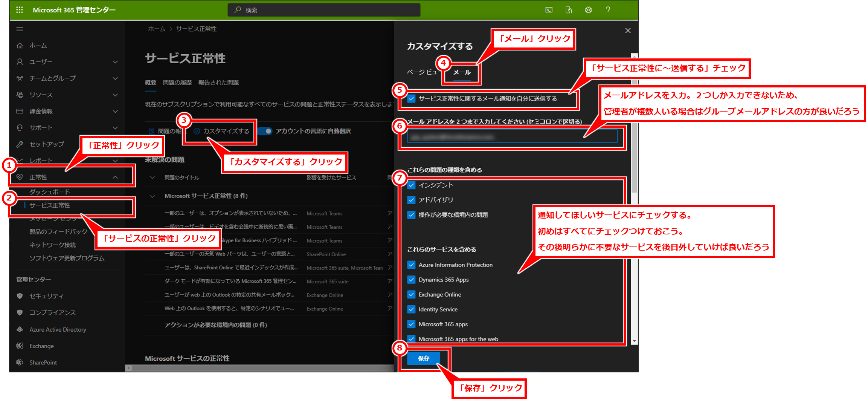
Task: Click the document download icon in header
Action: 569,10
